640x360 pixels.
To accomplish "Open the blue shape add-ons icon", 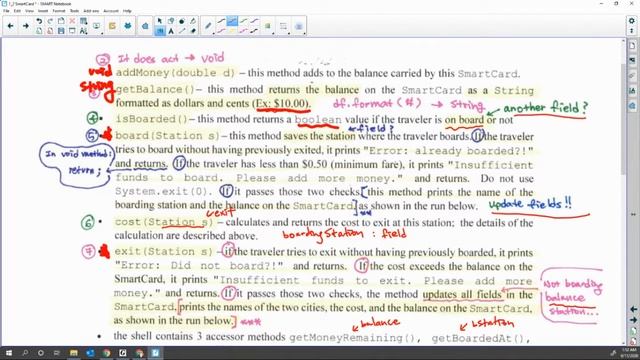I will 145,26.
